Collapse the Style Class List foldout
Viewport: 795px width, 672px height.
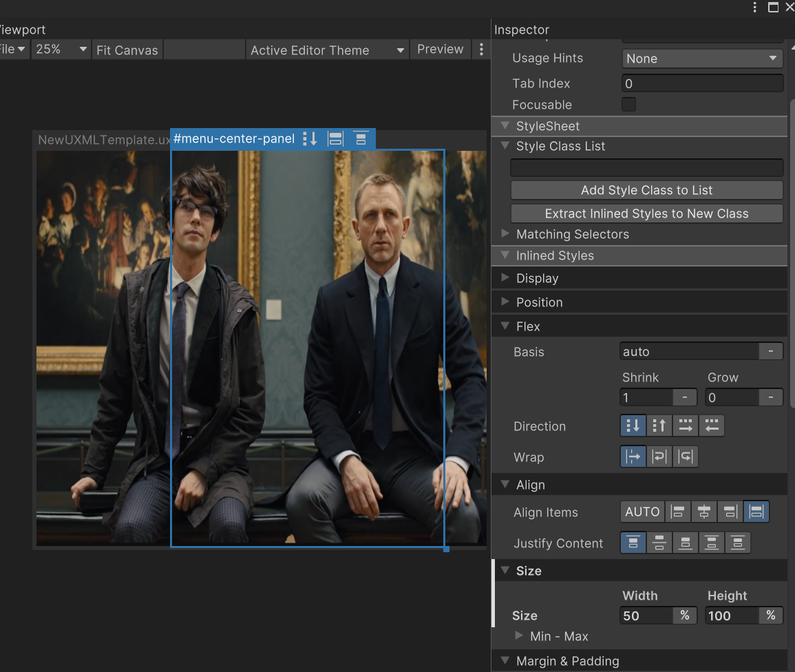[x=505, y=145]
